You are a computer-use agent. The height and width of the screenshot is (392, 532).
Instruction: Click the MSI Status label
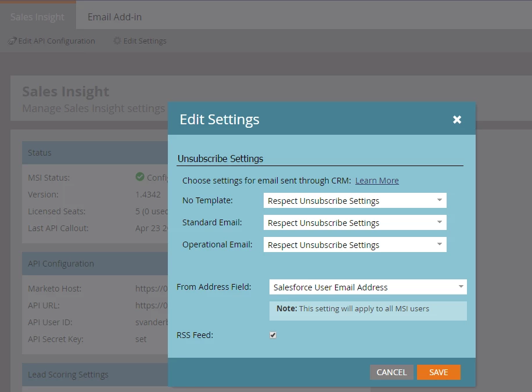(x=49, y=178)
